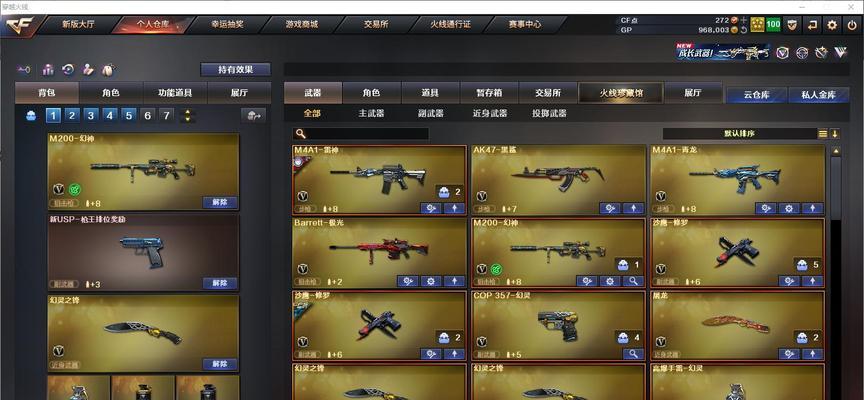
Task: Filter weapons by 投掷武器
Action: coord(549,113)
